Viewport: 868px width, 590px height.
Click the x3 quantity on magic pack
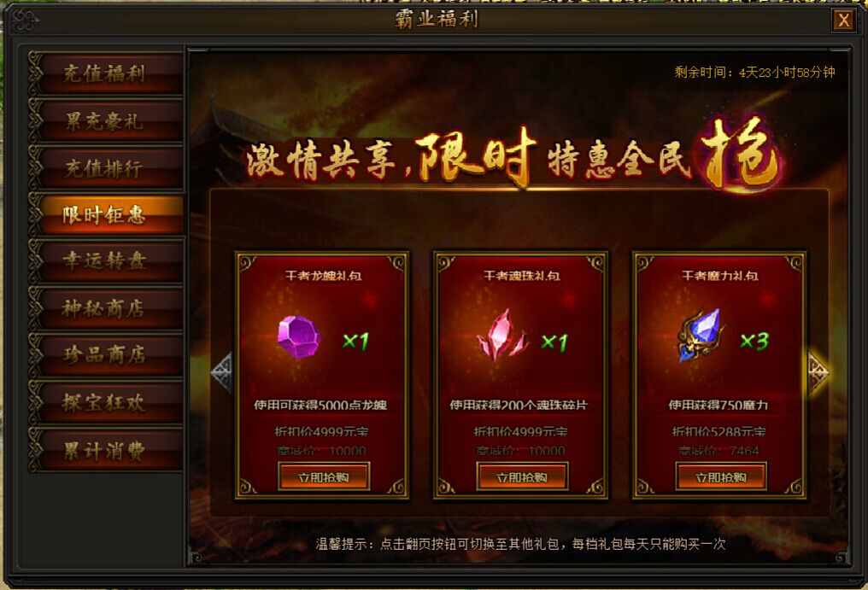[x=754, y=341]
